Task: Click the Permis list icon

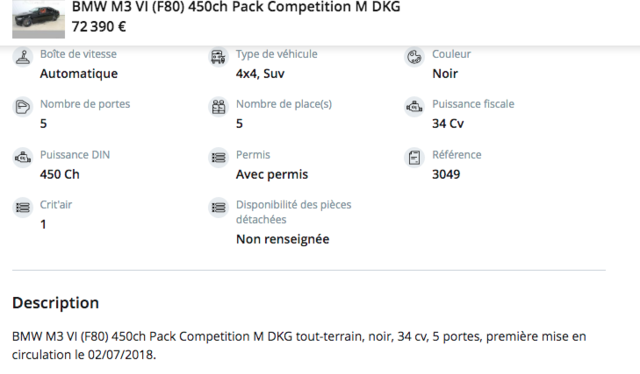Action: (x=218, y=158)
